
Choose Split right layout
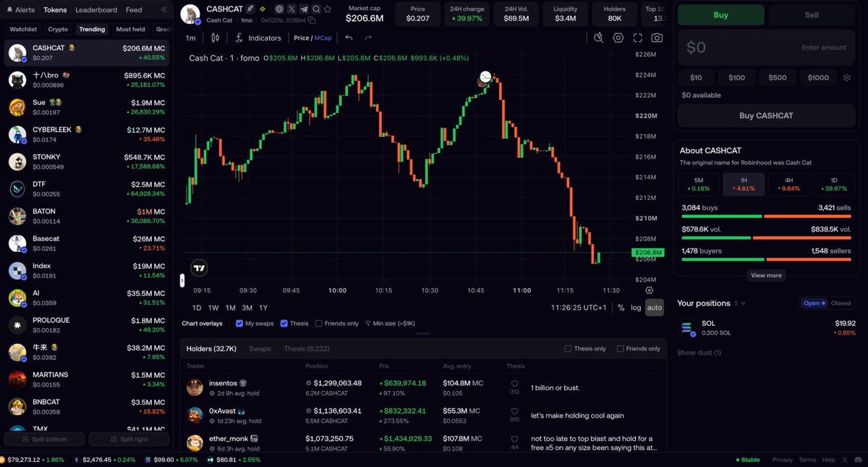click(129, 439)
